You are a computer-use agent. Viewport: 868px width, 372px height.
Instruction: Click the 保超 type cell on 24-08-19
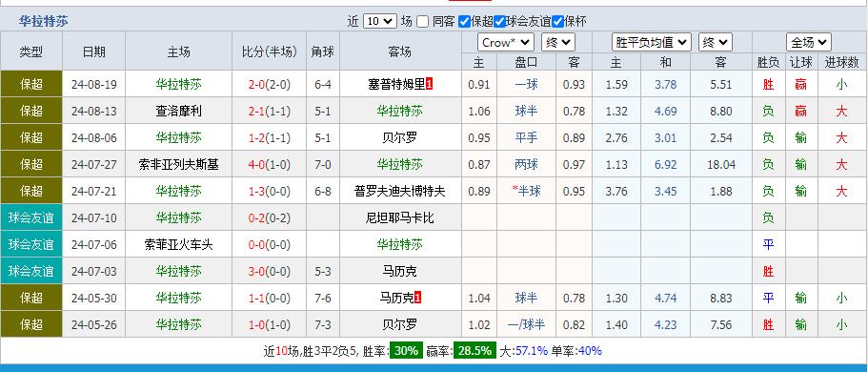click(x=31, y=84)
